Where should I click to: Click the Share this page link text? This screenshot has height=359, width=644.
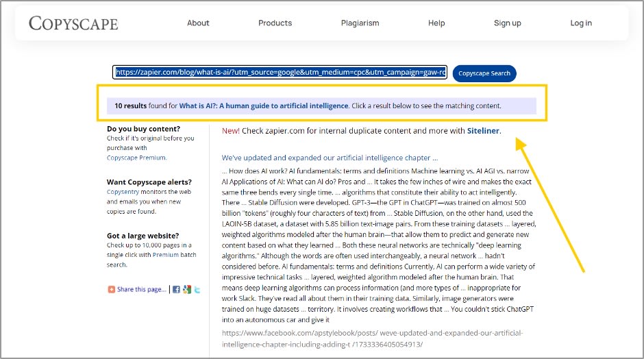tap(142, 289)
